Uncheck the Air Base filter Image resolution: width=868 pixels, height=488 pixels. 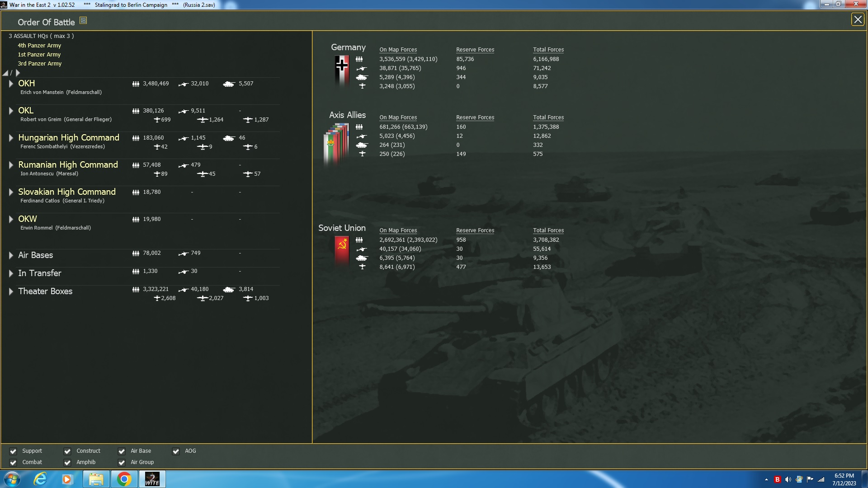(122, 451)
